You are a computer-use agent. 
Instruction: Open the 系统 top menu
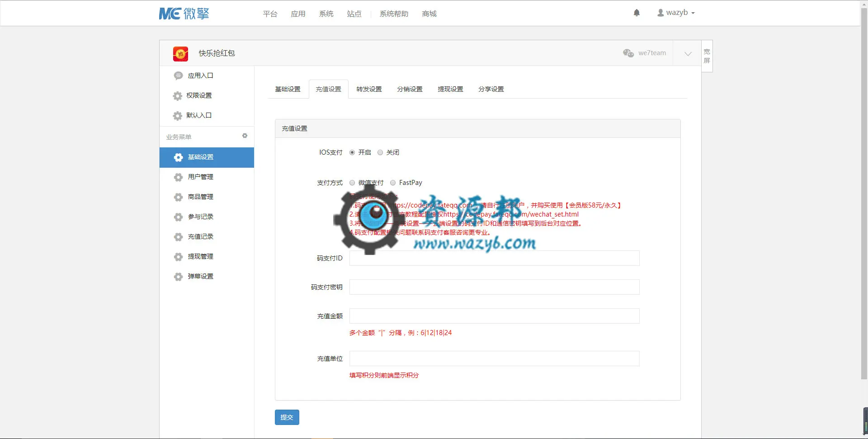[x=326, y=14]
